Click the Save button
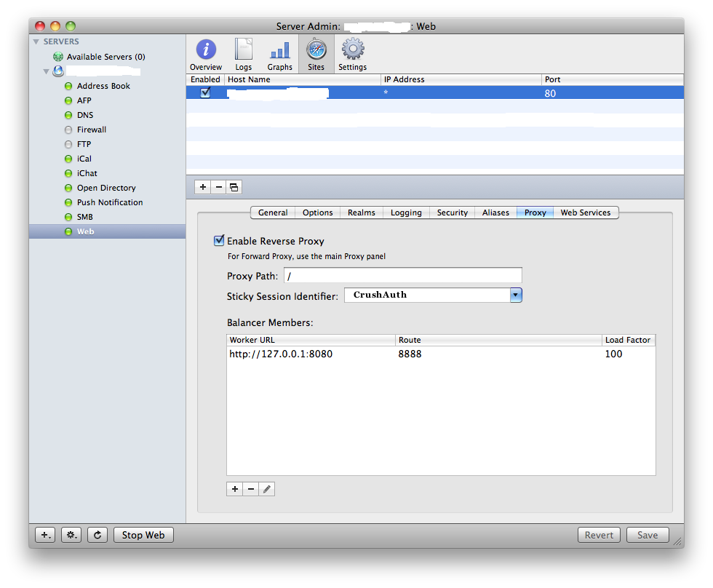This screenshot has width=713, height=588. [x=648, y=536]
